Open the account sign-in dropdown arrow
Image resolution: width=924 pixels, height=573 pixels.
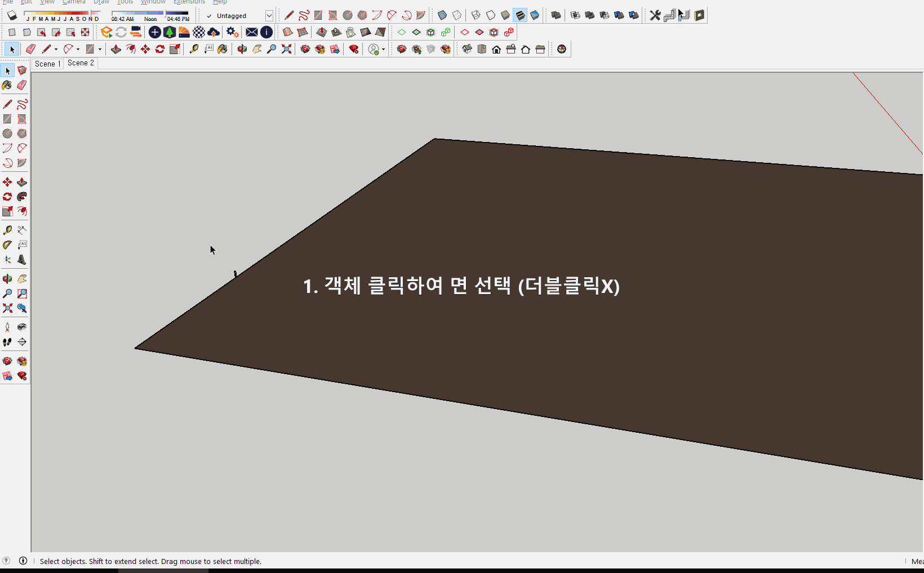tap(383, 49)
